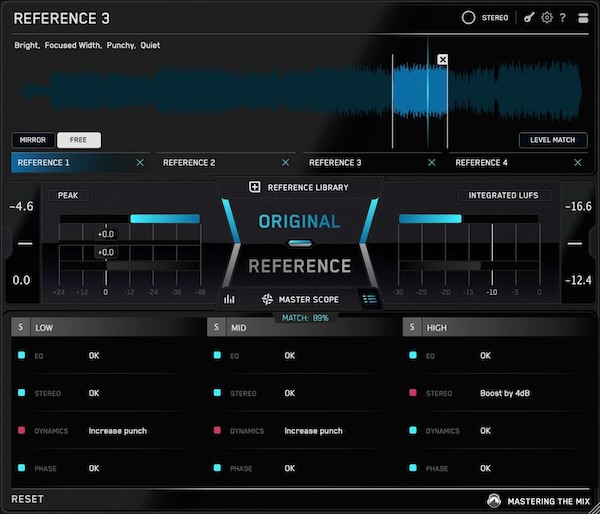Viewport: 600px width, 514px height.
Task: Open the Reference Library plus icon
Action: point(255,187)
